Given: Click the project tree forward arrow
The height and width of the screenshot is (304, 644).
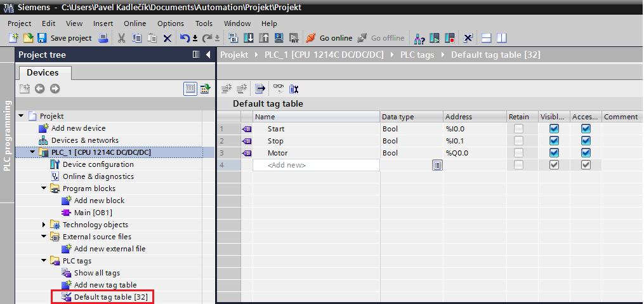Looking at the screenshot, I should [55, 88].
